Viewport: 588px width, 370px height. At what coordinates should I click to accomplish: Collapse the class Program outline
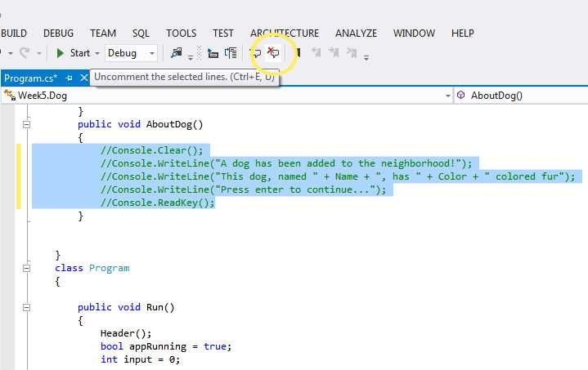pyautogui.click(x=27, y=268)
